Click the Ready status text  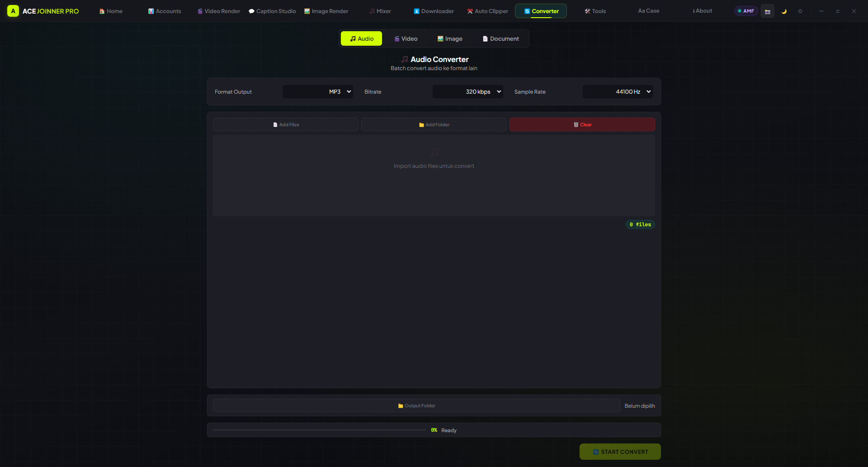(449, 430)
